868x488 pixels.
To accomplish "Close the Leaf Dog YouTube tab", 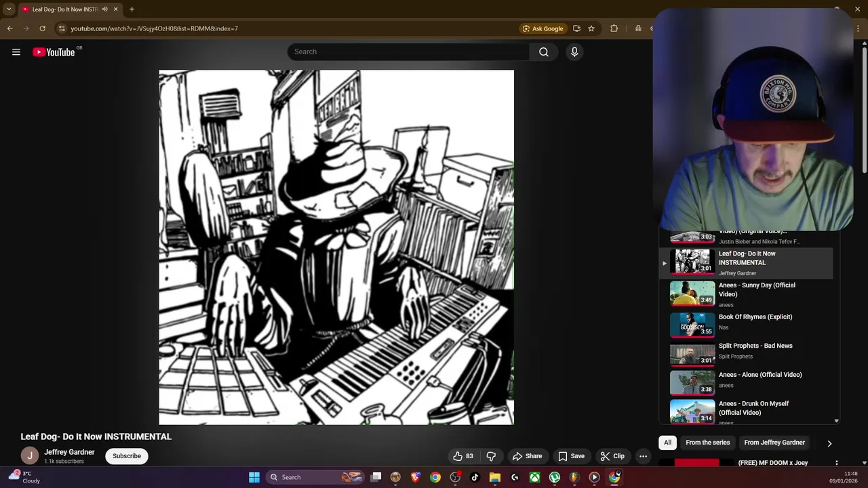I will pyautogui.click(x=116, y=9).
